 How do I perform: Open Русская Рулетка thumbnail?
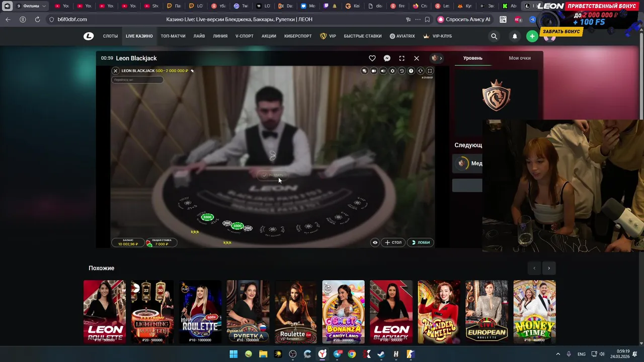click(248, 312)
